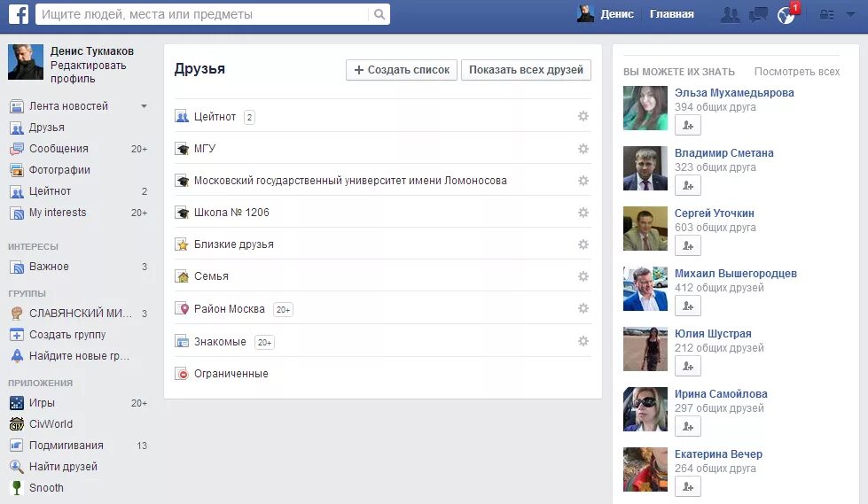Add Эльза Мухамедьярова as friend
Viewport: 868px width, 504px height.
coord(687,125)
